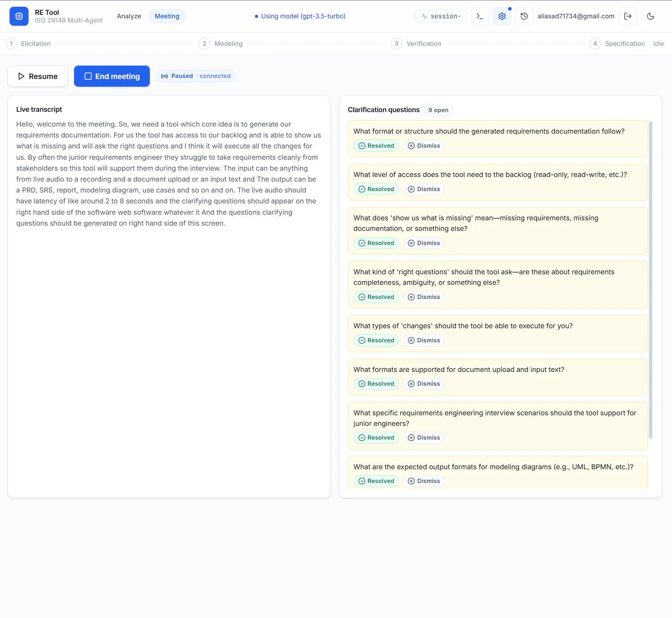The width and height of the screenshot is (672, 618).
Task: Dismiss the backlog access level question
Action: 424,189
